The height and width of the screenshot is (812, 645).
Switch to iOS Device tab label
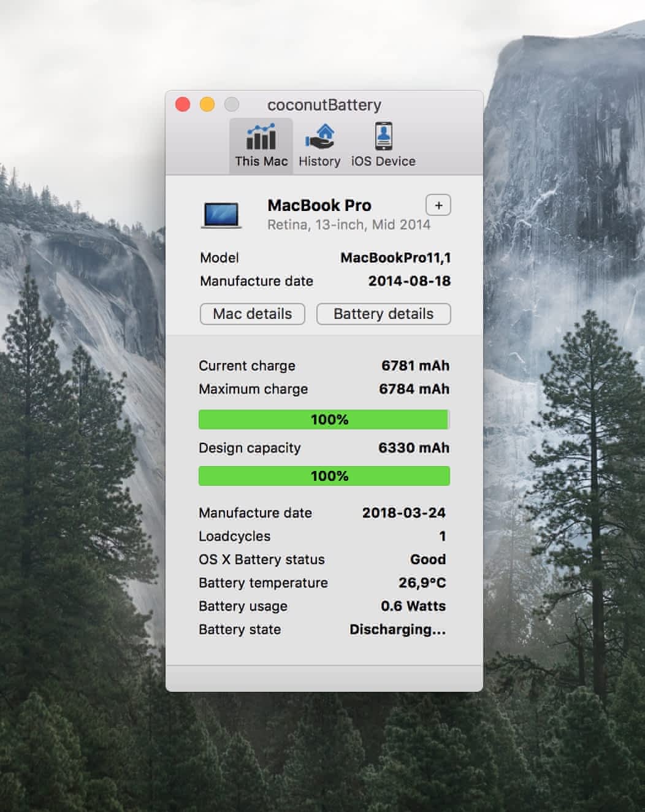tap(383, 161)
